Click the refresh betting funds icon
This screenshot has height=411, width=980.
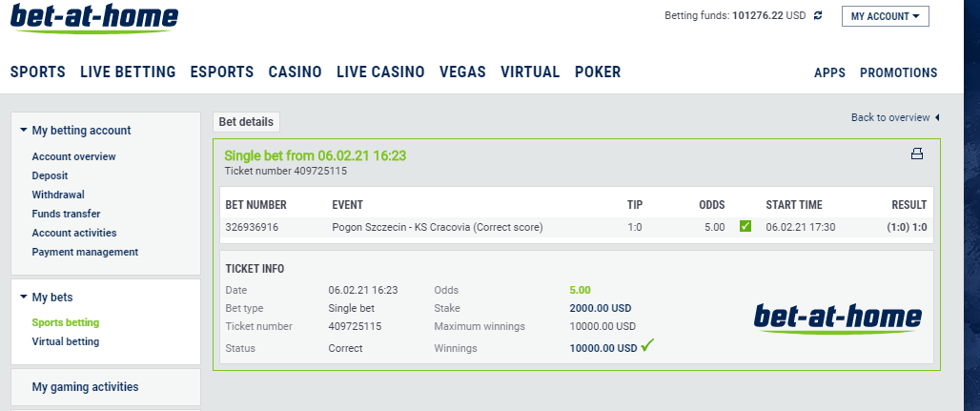[x=818, y=15]
